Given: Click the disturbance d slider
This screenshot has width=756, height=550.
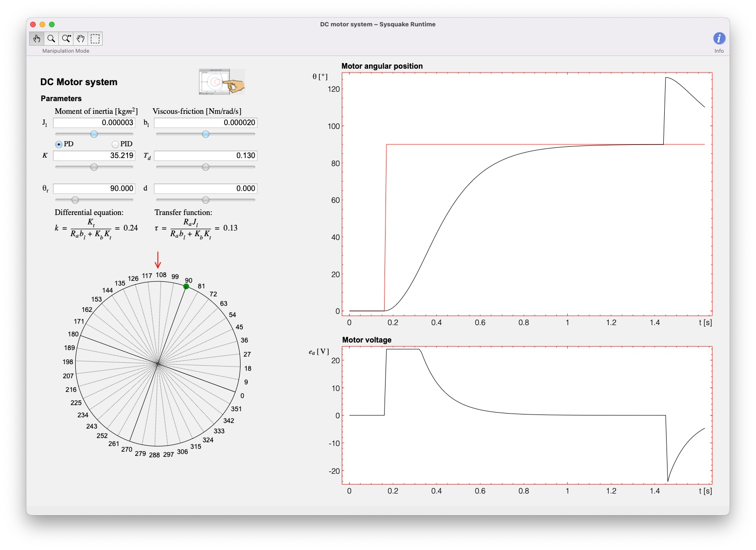Looking at the screenshot, I should [x=206, y=199].
